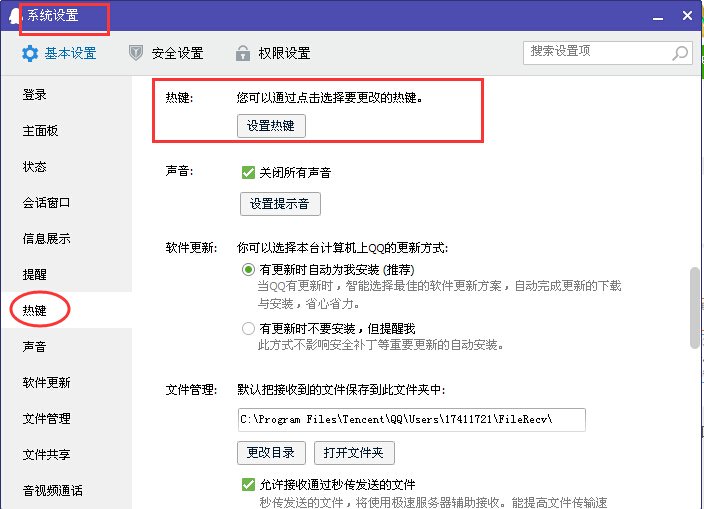
Task: Click the 设置热键 button
Action: pyautogui.click(x=271, y=126)
